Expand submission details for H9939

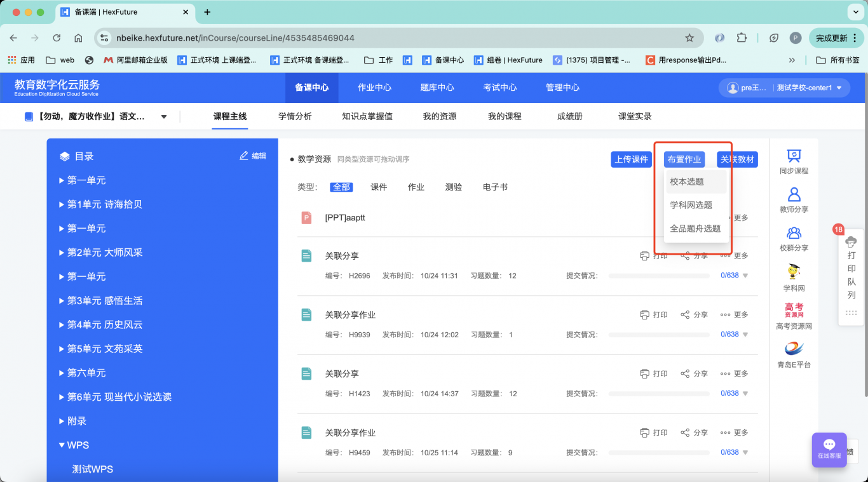coord(745,335)
